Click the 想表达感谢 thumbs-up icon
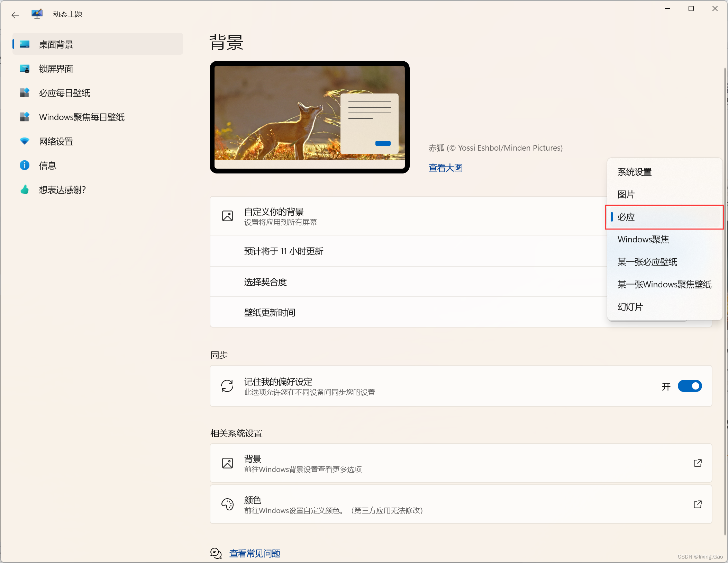The width and height of the screenshot is (728, 563). (25, 190)
